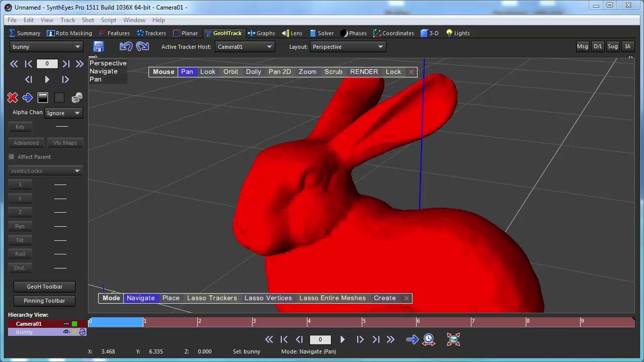Switch to the Summary room tab
644x362 pixels.
click(25, 33)
